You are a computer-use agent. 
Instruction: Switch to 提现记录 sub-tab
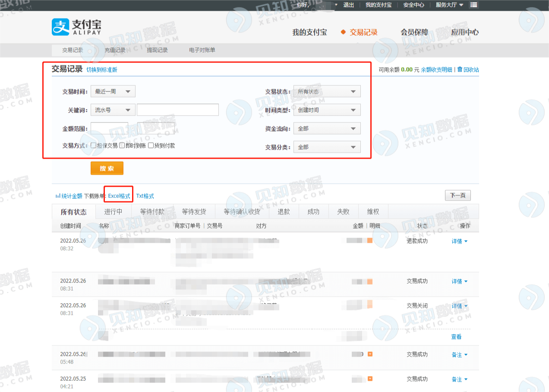pyautogui.click(x=157, y=50)
